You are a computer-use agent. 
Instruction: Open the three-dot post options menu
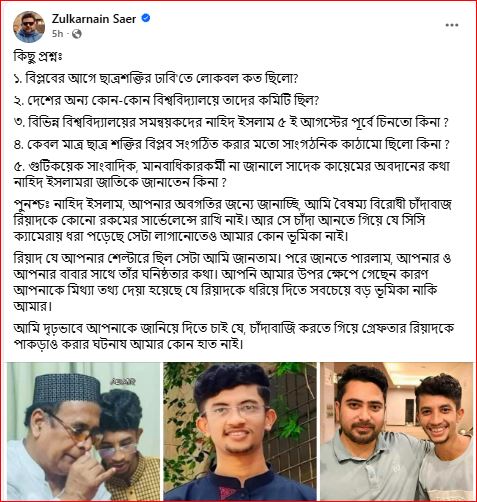(x=452, y=25)
